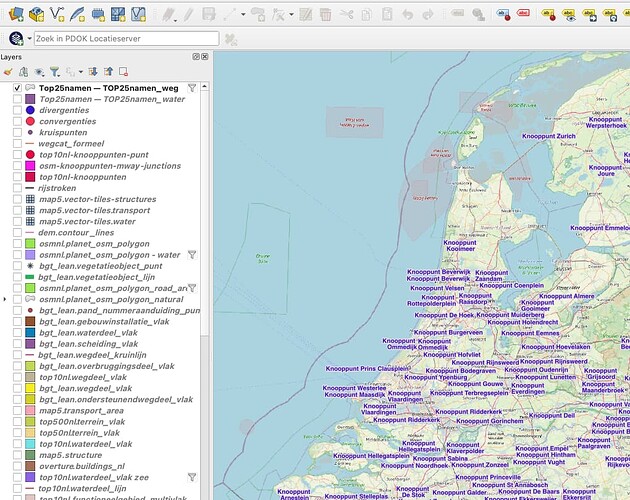
Task: Click the Collapse All layers icon
Action: pos(108,72)
